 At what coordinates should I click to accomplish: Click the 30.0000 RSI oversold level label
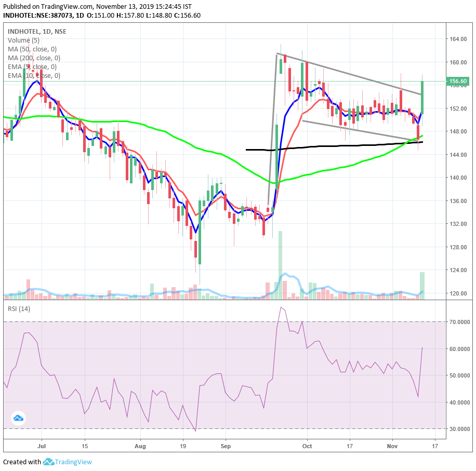(x=459, y=429)
